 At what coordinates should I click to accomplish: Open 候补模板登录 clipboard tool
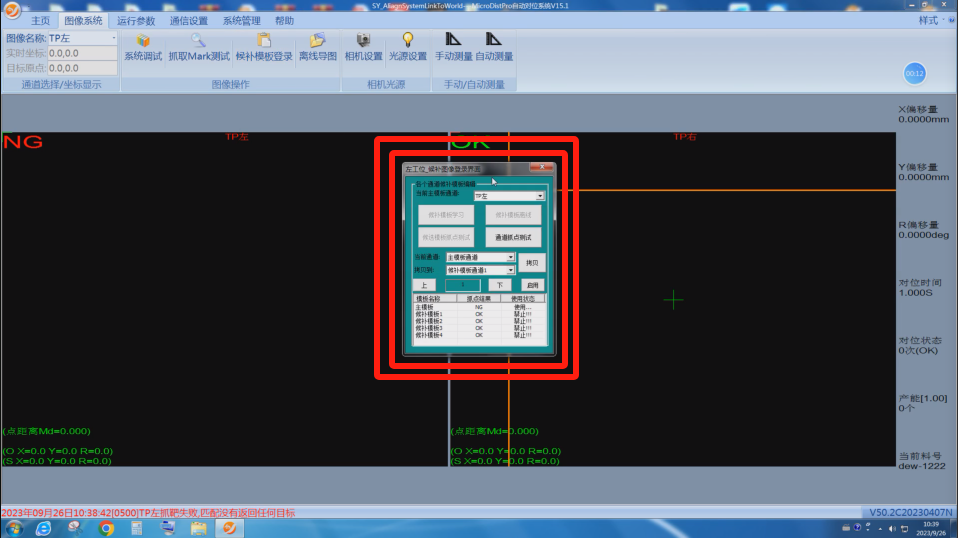tap(264, 47)
